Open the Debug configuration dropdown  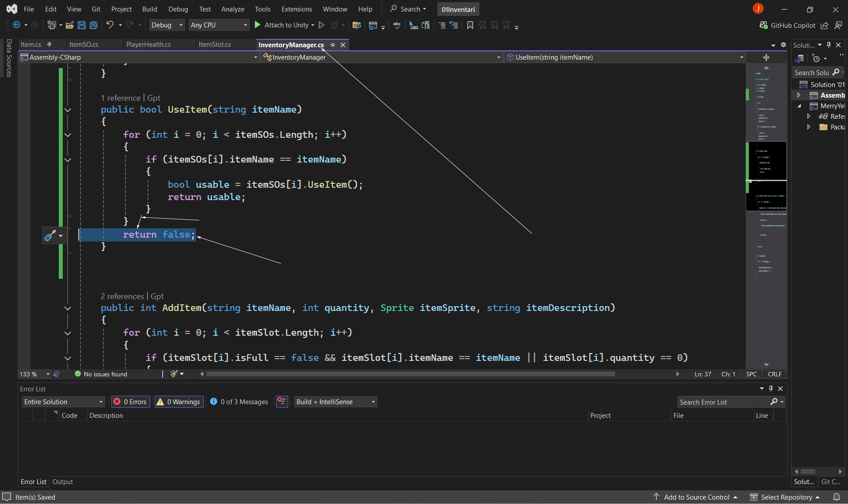[x=167, y=25]
